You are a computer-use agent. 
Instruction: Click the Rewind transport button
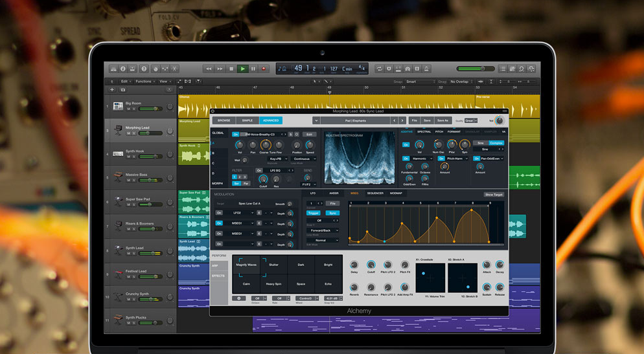[209, 69]
